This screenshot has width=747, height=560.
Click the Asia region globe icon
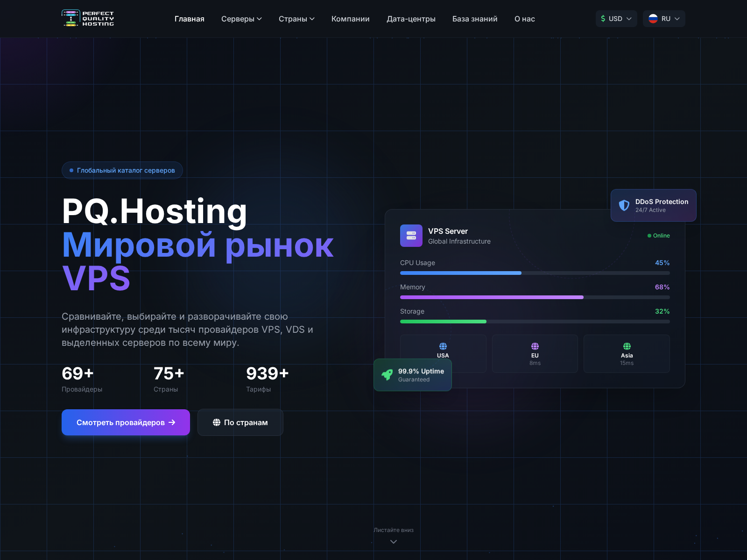point(627,346)
